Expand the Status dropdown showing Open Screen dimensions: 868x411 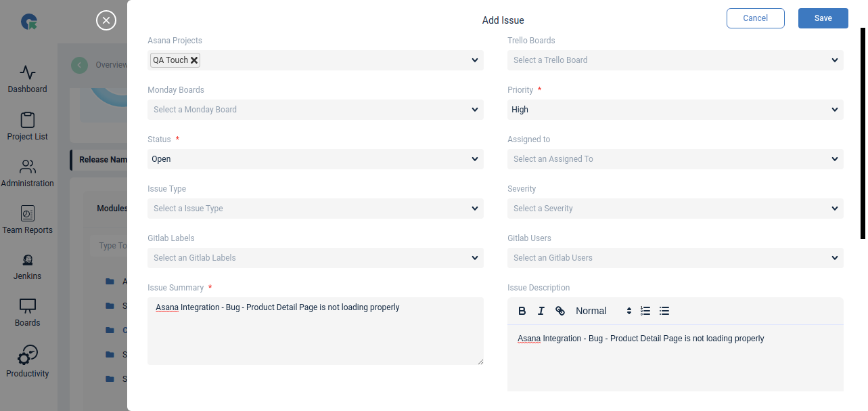coord(315,159)
